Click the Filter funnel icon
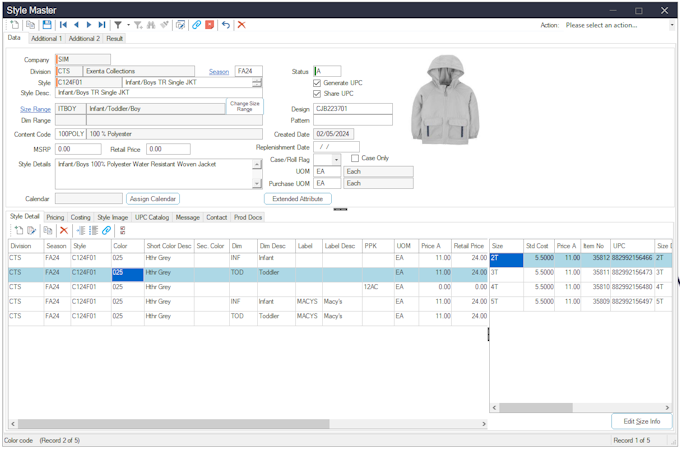680x450 pixels. pyautogui.click(x=118, y=25)
